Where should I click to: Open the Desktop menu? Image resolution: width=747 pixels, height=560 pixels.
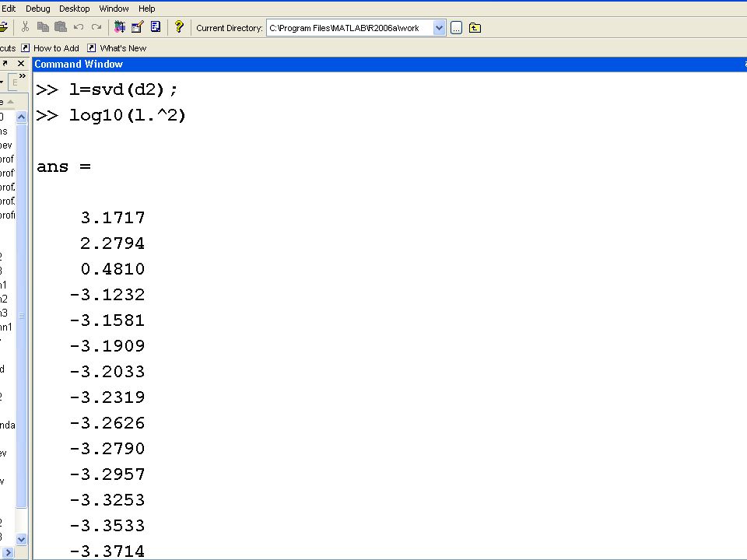point(75,9)
